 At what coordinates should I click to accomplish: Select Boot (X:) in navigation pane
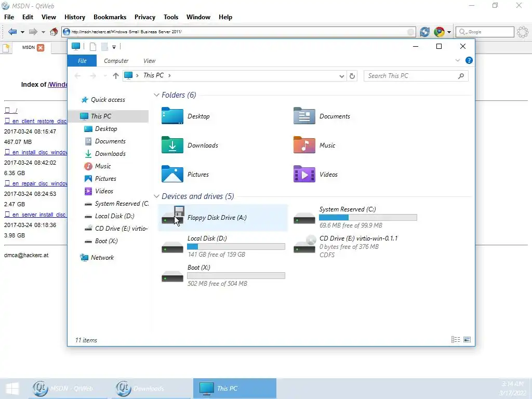click(106, 241)
